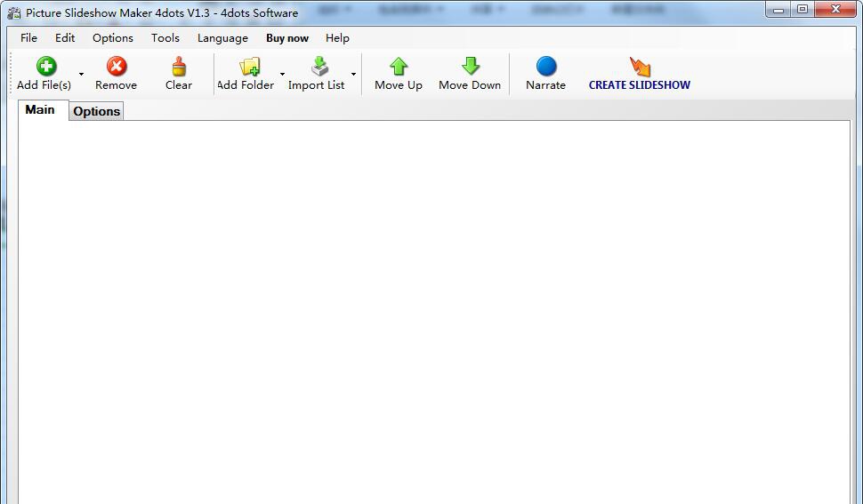
Task: Click the blue Narrate icon
Action: [x=546, y=67]
